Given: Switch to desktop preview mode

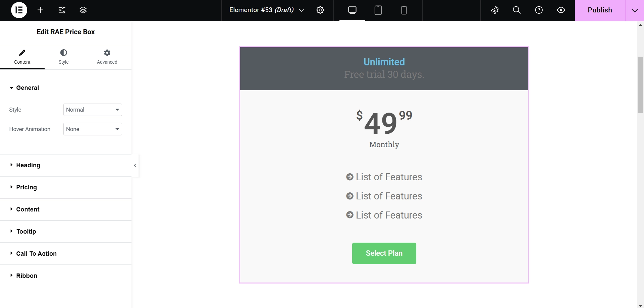Looking at the screenshot, I should tap(352, 10).
